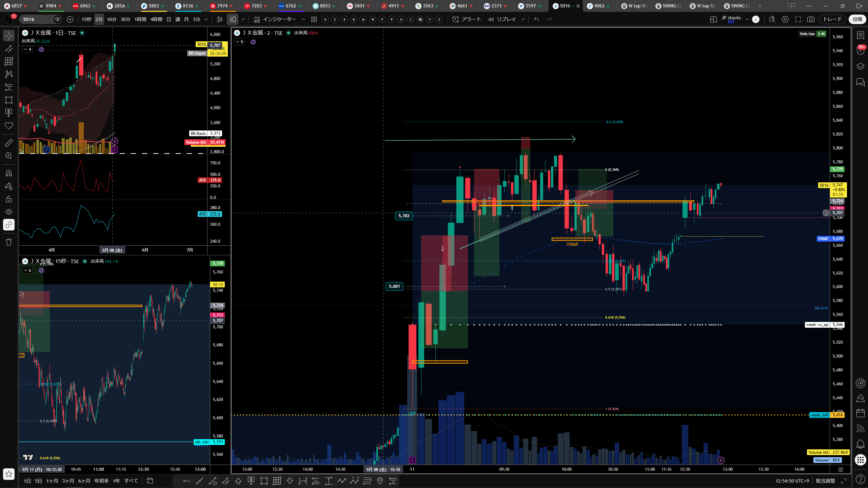Open the notifications bell panel

coord(861,444)
